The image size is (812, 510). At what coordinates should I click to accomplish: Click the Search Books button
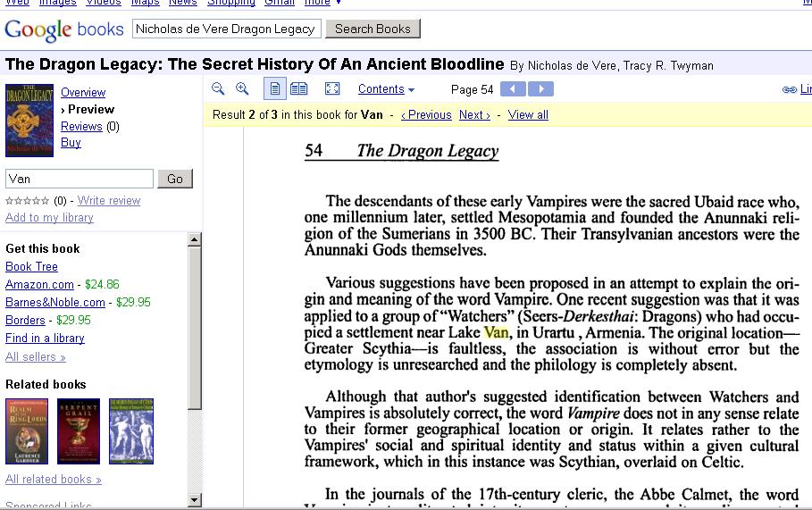(x=373, y=29)
